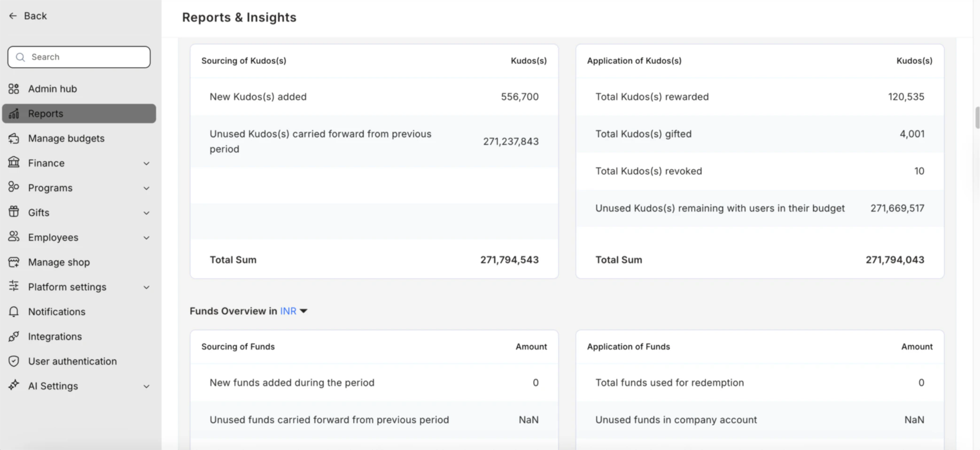The height and width of the screenshot is (450, 980).
Task: Open Integrations page
Action: click(x=79, y=336)
